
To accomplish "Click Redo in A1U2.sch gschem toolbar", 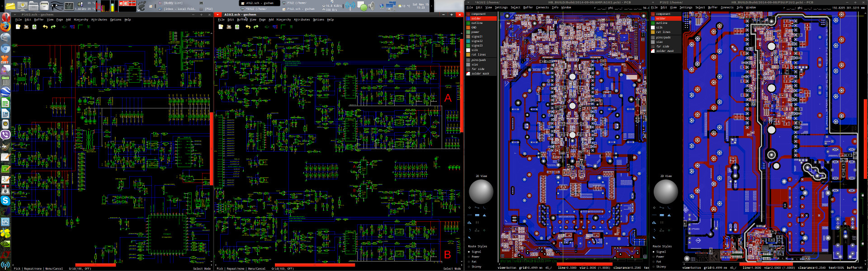I will 256,27.
